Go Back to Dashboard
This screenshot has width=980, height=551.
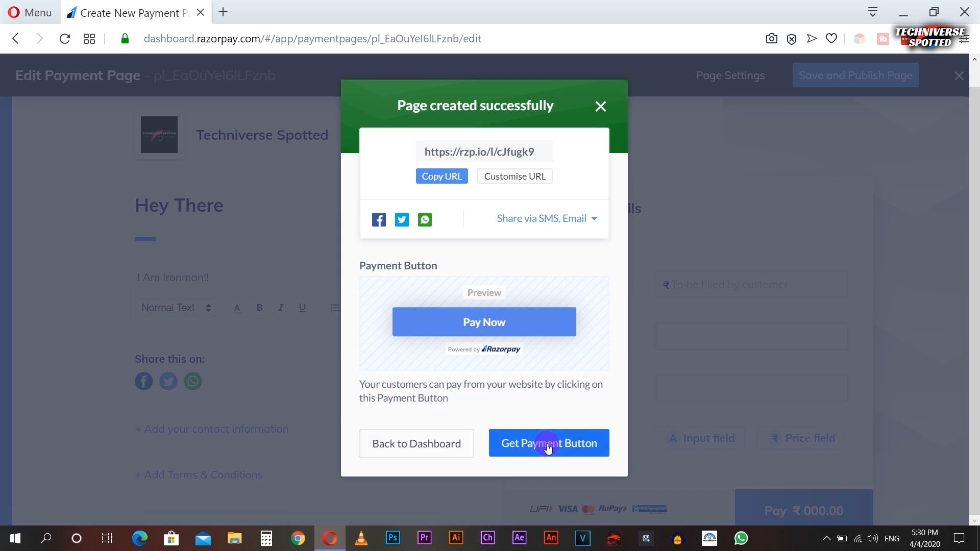tap(416, 443)
